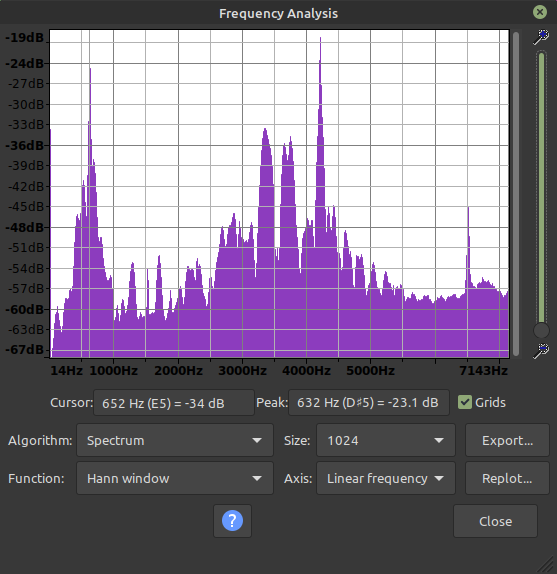Viewport: 557px width, 574px height.
Task: Open the Axis dropdown showing Linear frequency
Action: (x=386, y=478)
